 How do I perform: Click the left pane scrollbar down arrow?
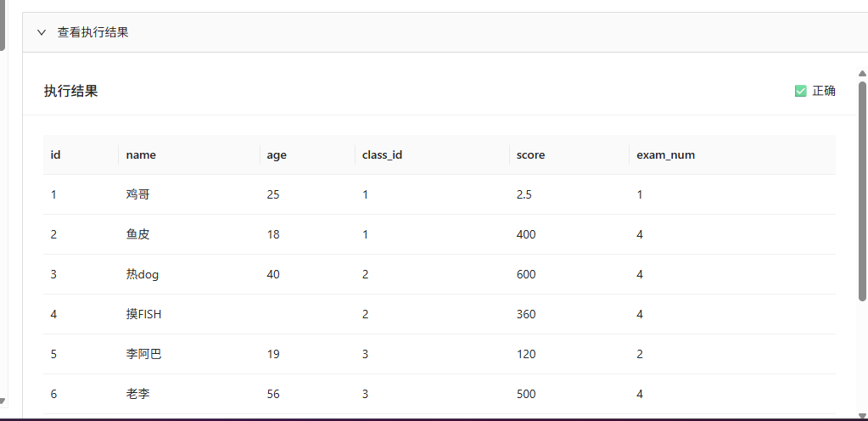tap(3, 401)
